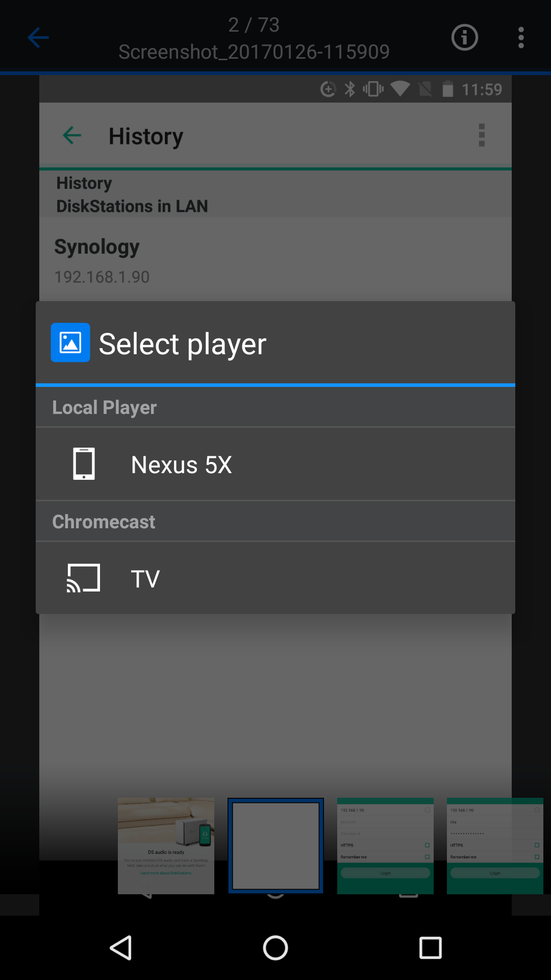Tap the History screen's three-dot menu
The width and height of the screenshot is (551, 980).
click(x=482, y=135)
